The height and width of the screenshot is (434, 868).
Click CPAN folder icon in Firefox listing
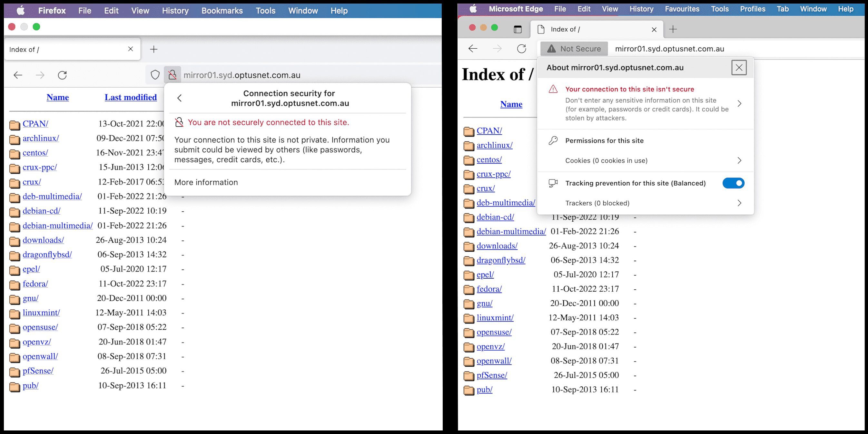[x=15, y=125]
